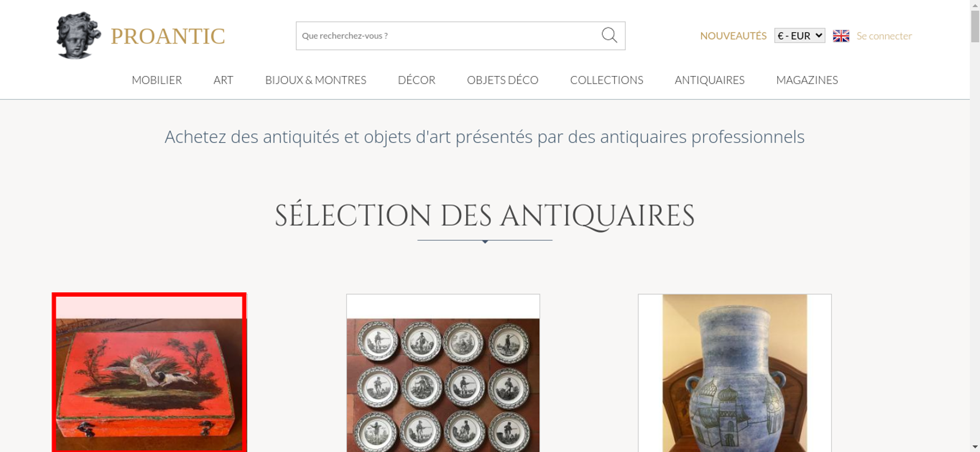This screenshot has height=452, width=980.
Task: Open the blue ceramic vase thumbnail
Action: (x=735, y=373)
